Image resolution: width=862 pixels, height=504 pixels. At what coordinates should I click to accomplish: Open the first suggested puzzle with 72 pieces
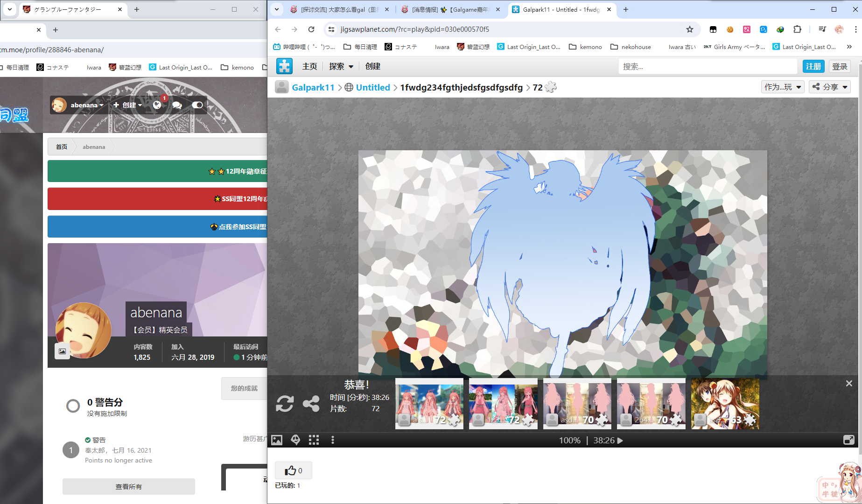[x=429, y=404]
